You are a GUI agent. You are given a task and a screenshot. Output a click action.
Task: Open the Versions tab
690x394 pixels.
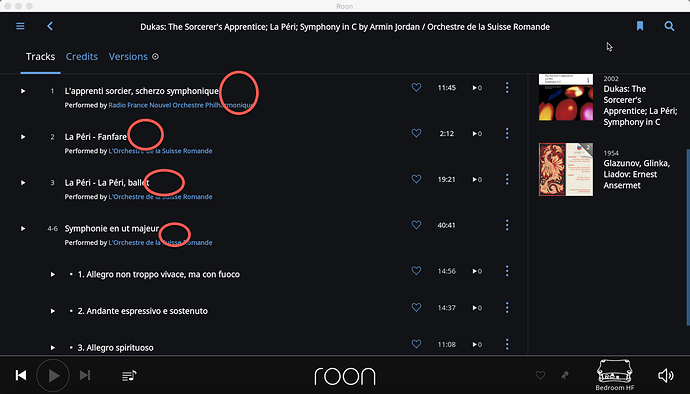coord(128,56)
